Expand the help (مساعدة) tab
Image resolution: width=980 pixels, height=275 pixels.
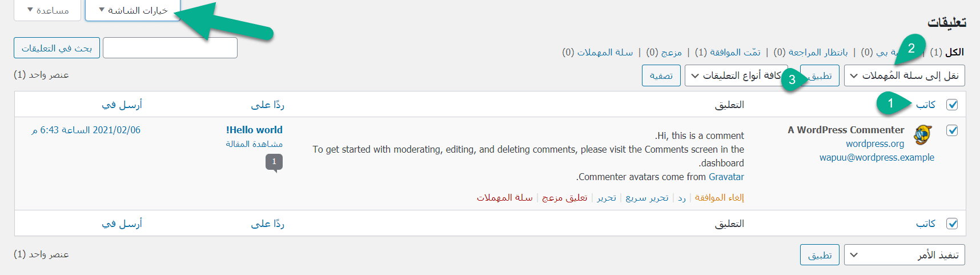tap(47, 10)
